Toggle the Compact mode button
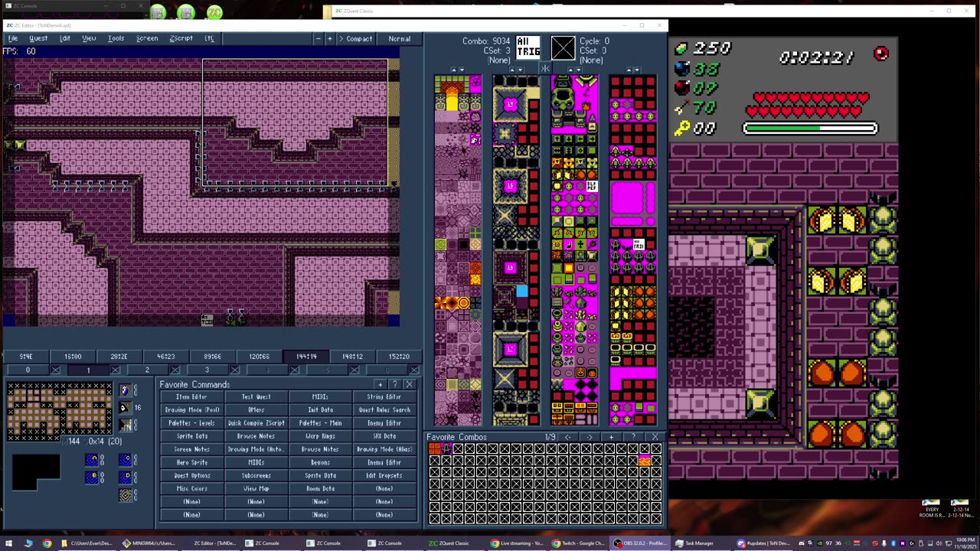 (x=355, y=39)
